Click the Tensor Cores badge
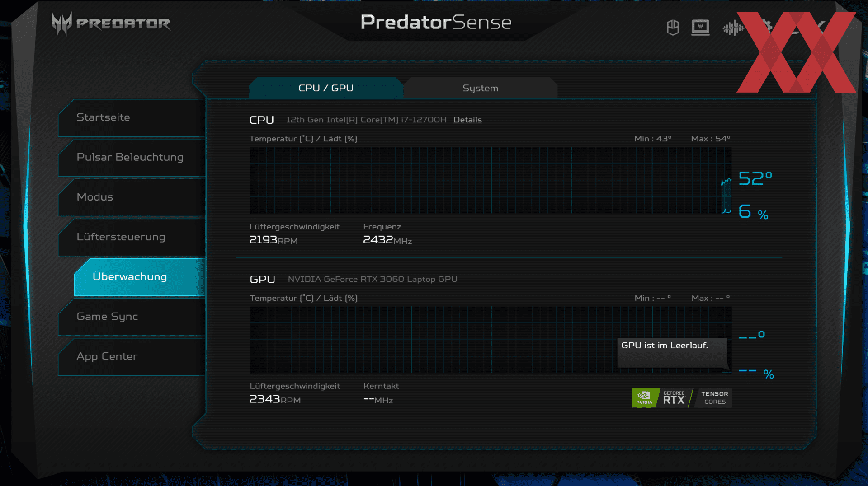The image size is (868, 486). (x=714, y=398)
